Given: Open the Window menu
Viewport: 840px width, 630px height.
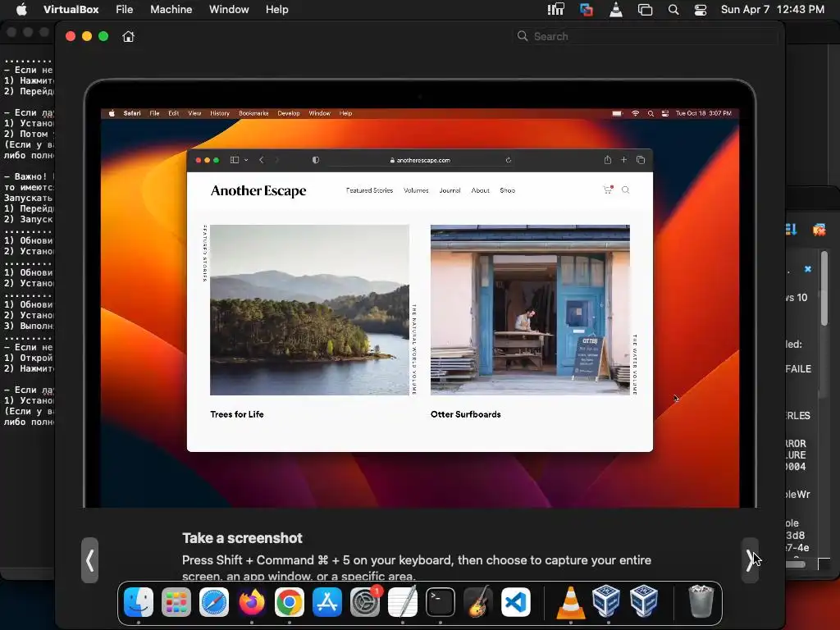Looking at the screenshot, I should pos(229,9).
